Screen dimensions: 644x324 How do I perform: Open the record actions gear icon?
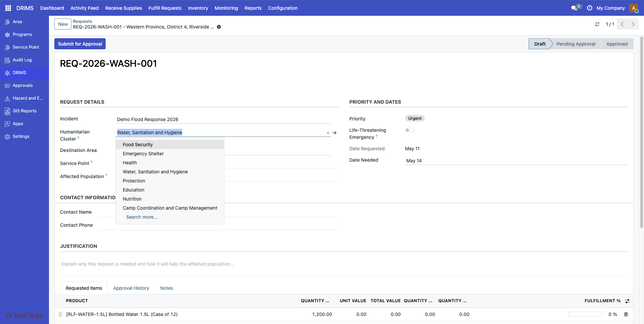click(x=219, y=27)
